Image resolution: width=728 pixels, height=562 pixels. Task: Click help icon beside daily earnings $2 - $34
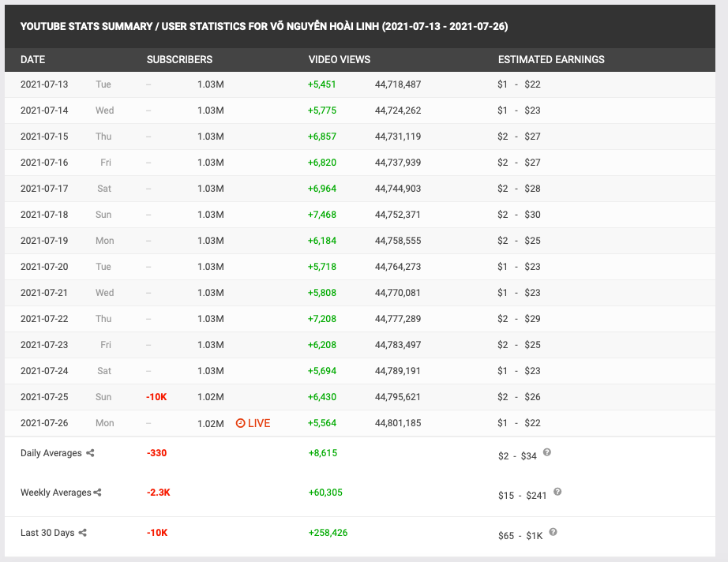point(547,452)
